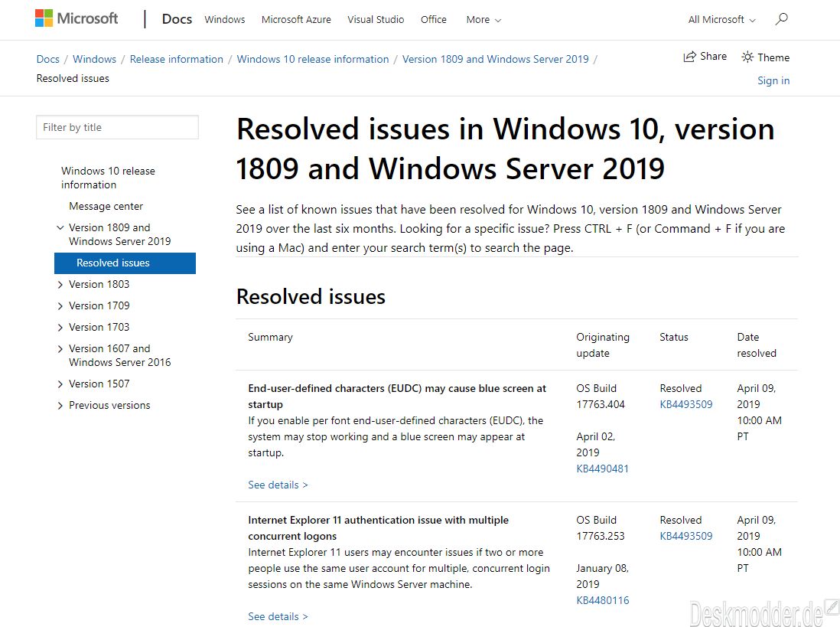This screenshot has height=627, width=840.
Task: Open the All Microsoft dropdown
Action: (722, 20)
